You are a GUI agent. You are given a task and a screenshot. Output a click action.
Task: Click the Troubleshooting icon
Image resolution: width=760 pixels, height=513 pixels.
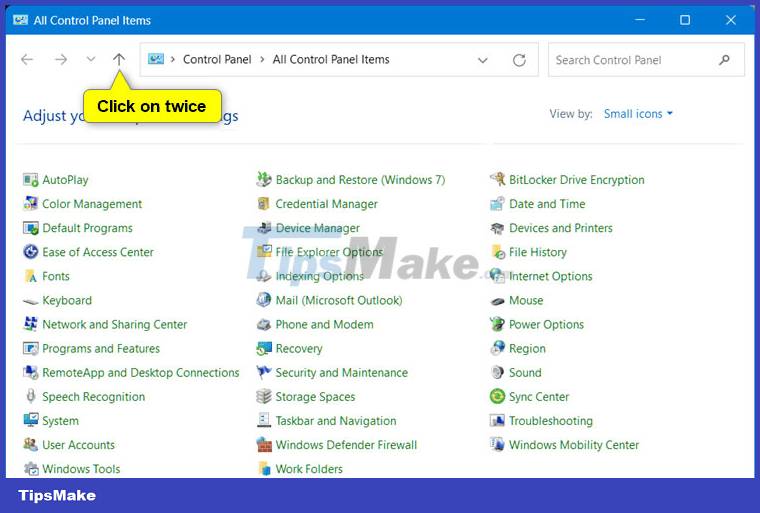497,420
